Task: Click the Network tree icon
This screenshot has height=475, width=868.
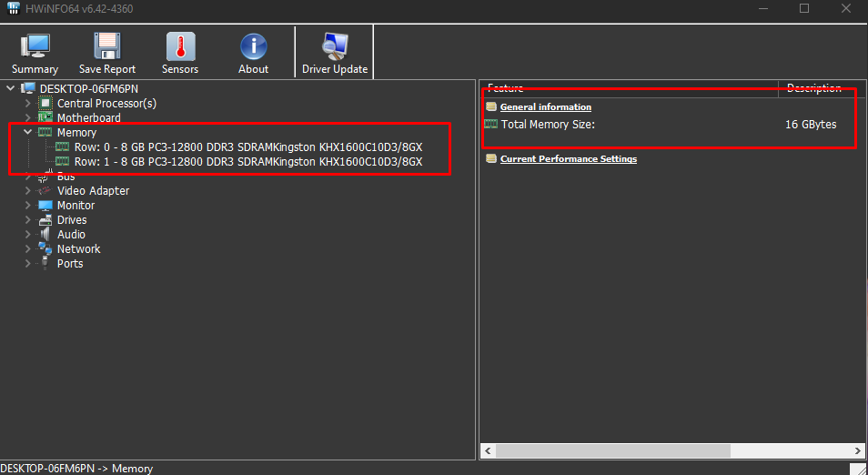Action: tap(45, 248)
